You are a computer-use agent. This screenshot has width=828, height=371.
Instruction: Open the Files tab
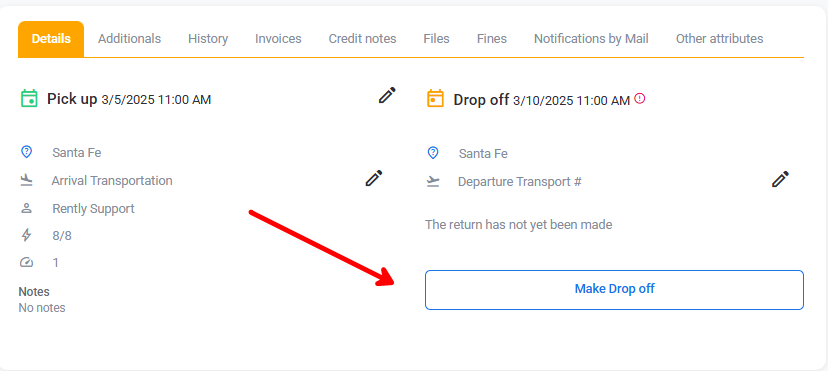coord(436,39)
